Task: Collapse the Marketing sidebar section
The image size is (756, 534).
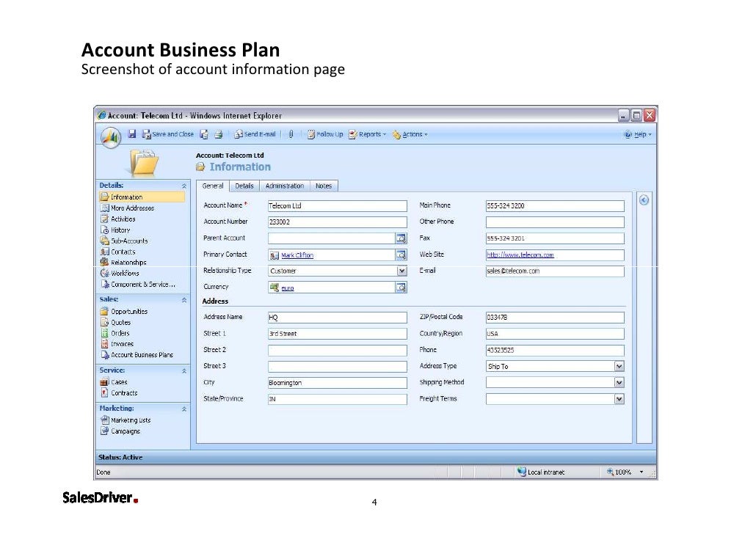Action: tap(184, 409)
